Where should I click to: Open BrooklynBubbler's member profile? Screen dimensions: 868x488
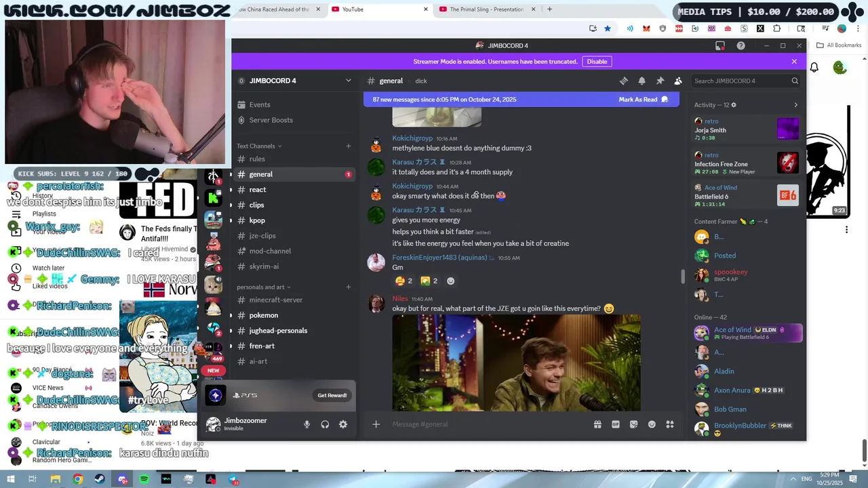pos(747,428)
